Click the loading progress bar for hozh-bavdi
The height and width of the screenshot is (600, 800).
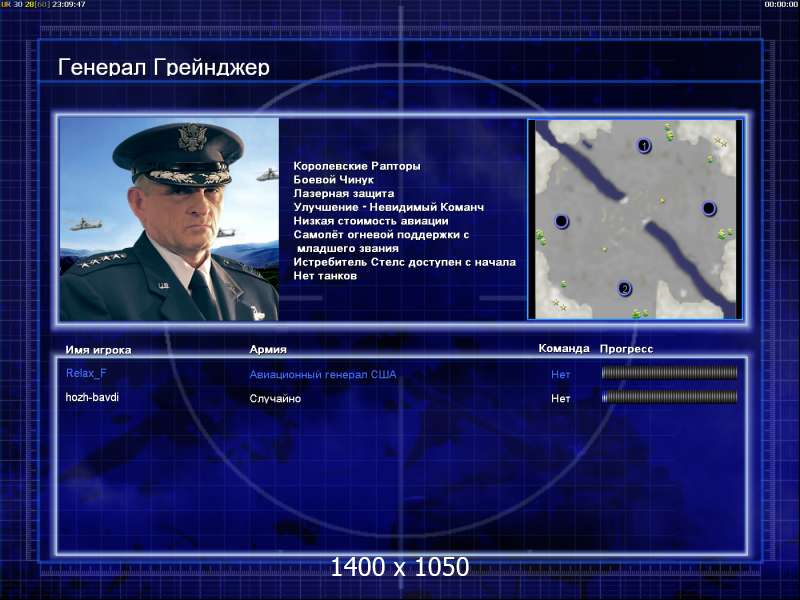(669, 397)
